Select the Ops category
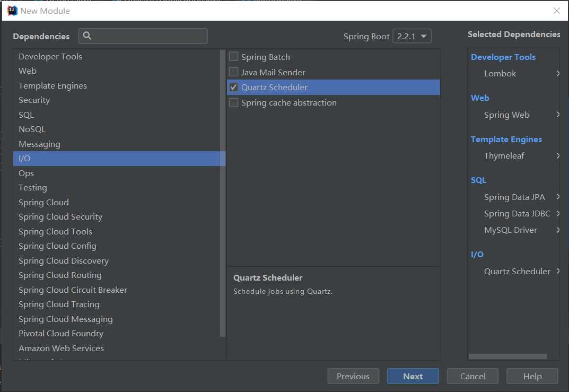This screenshot has height=392, width=569. (117, 173)
